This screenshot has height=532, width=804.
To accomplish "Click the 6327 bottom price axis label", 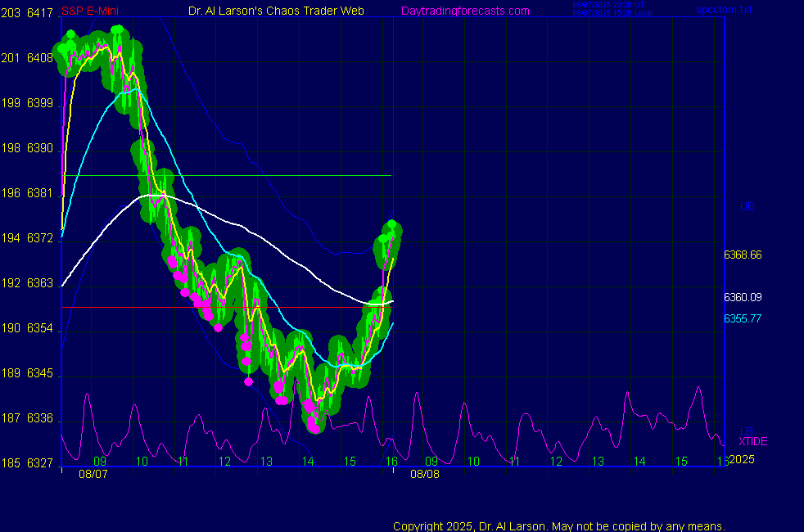I will [x=39, y=463].
